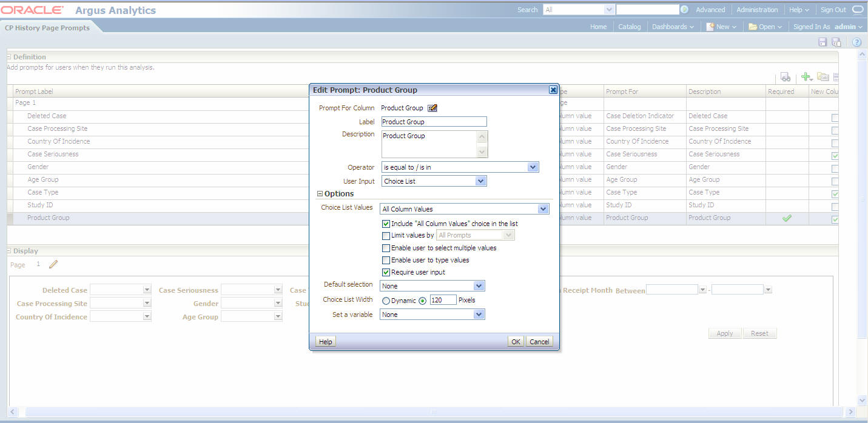Open the Operator dropdown
The height and width of the screenshot is (423, 868).
533,167
